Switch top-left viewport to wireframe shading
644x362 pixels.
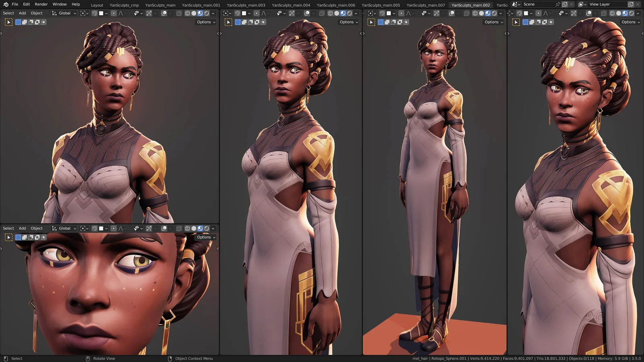coord(187,13)
